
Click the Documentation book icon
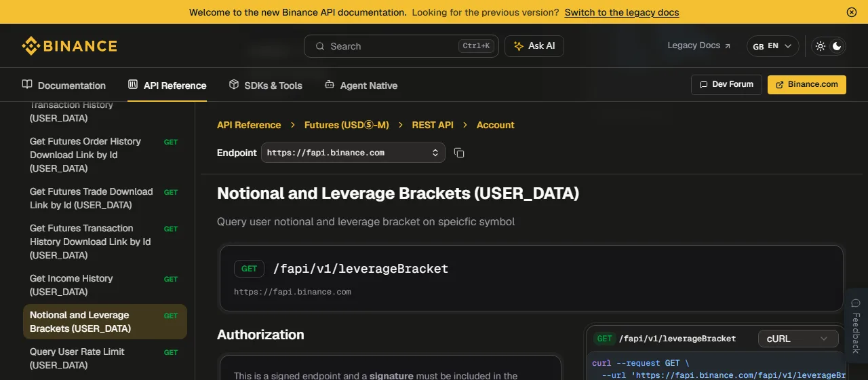point(27,85)
